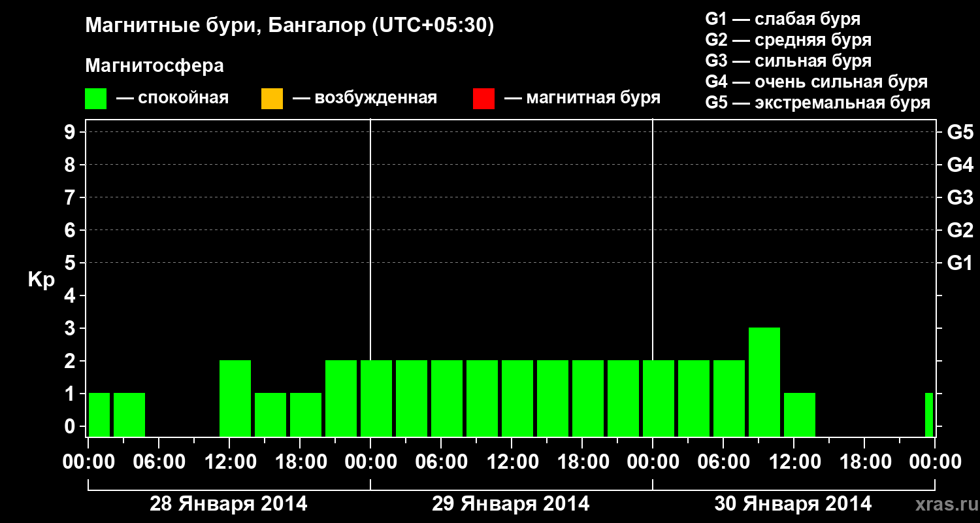This screenshot has width=980, height=523.
Task: Click 'G2 — средняя буря' legend line
Action: (788, 40)
